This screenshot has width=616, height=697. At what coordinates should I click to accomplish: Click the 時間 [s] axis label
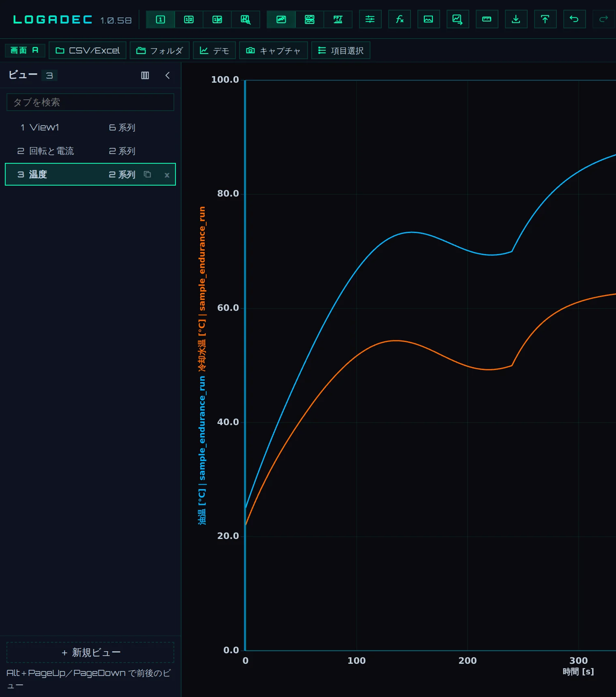(x=578, y=672)
